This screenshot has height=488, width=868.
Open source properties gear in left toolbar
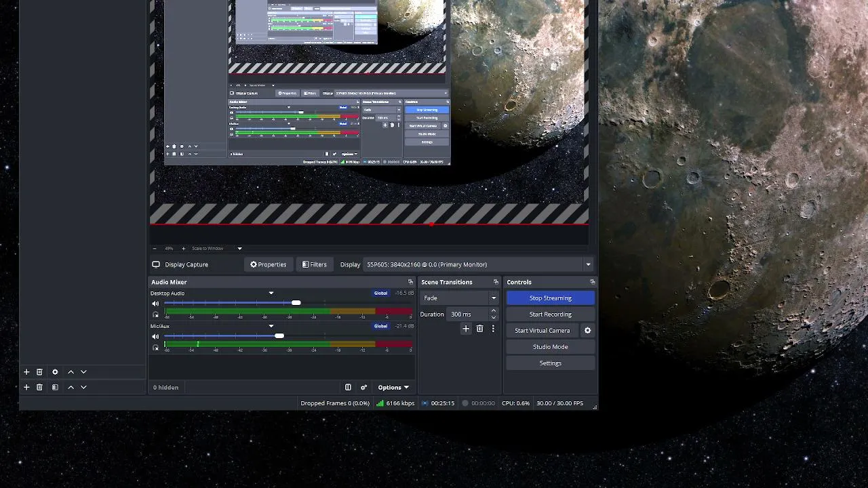pyautogui.click(x=55, y=372)
